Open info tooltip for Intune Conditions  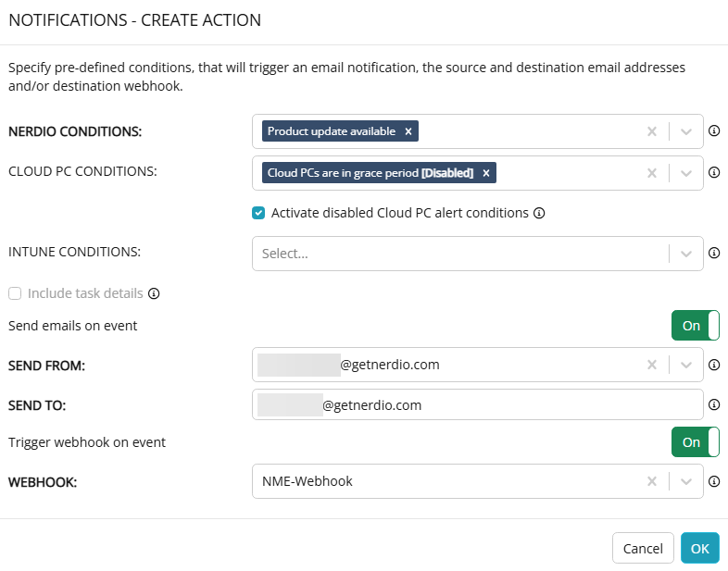coord(713,253)
